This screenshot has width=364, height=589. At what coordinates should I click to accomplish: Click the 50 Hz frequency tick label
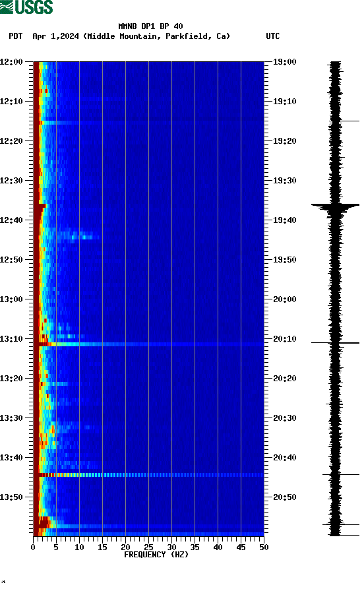point(264,547)
